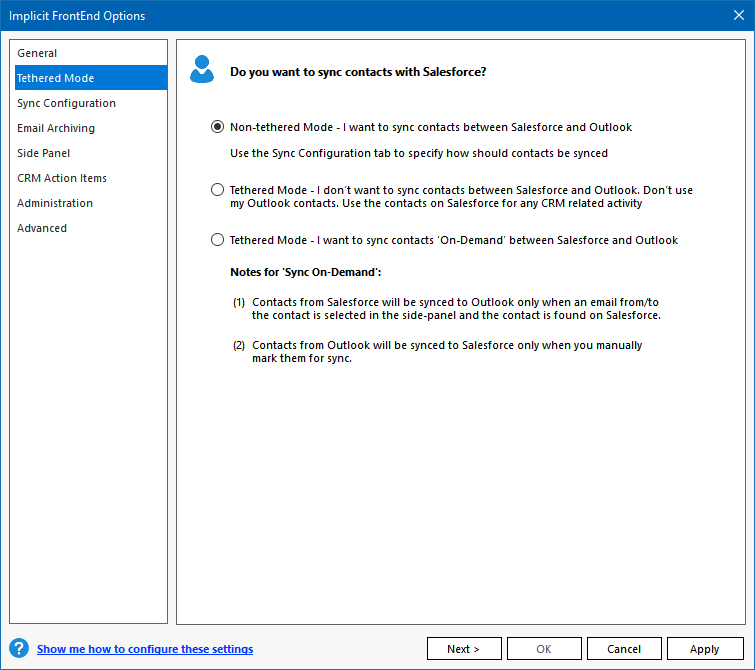The width and height of the screenshot is (755, 670).
Task: Select the Non-tethered Mode radio button
Action: 217,127
